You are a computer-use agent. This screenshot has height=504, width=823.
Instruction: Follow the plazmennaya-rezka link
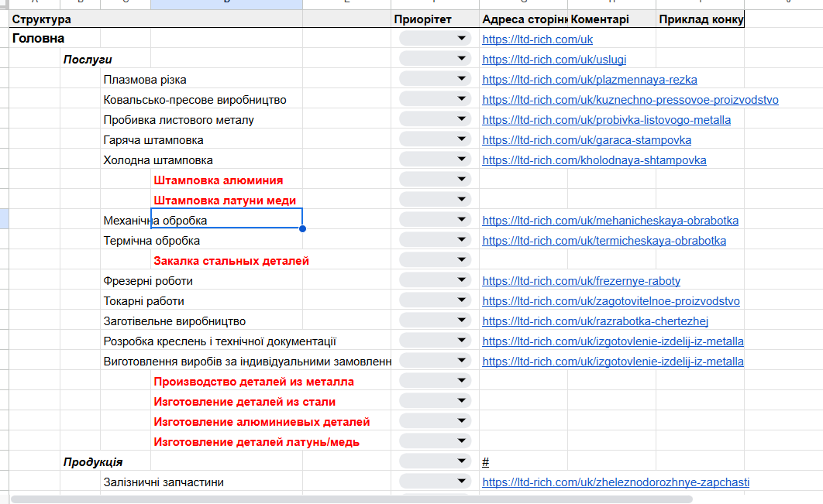pyautogui.click(x=590, y=80)
